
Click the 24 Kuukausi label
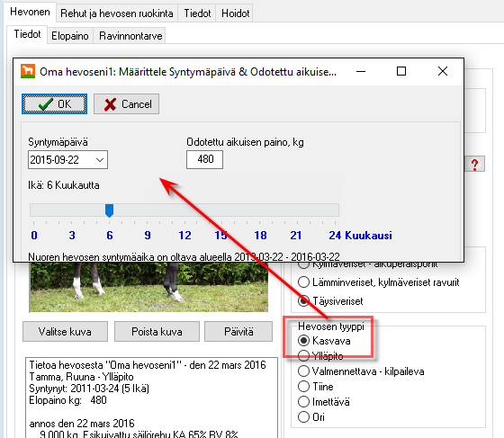click(360, 236)
